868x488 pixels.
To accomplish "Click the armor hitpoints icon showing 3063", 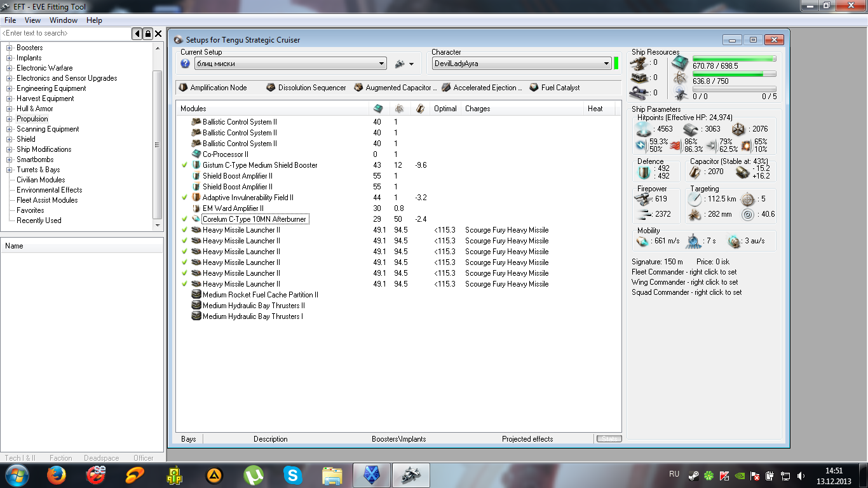I will pyautogui.click(x=691, y=129).
